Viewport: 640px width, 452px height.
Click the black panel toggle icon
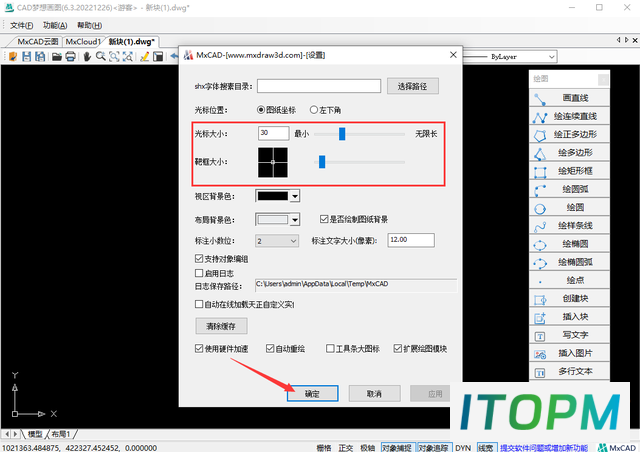(158, 56)
